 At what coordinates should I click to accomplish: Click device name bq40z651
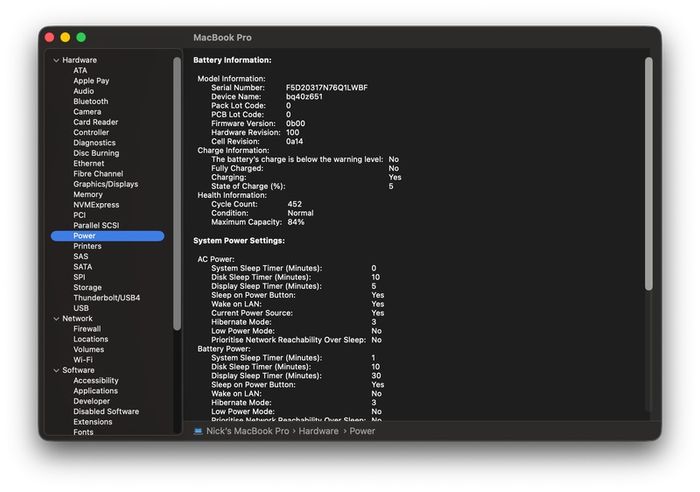click(304, 97)
